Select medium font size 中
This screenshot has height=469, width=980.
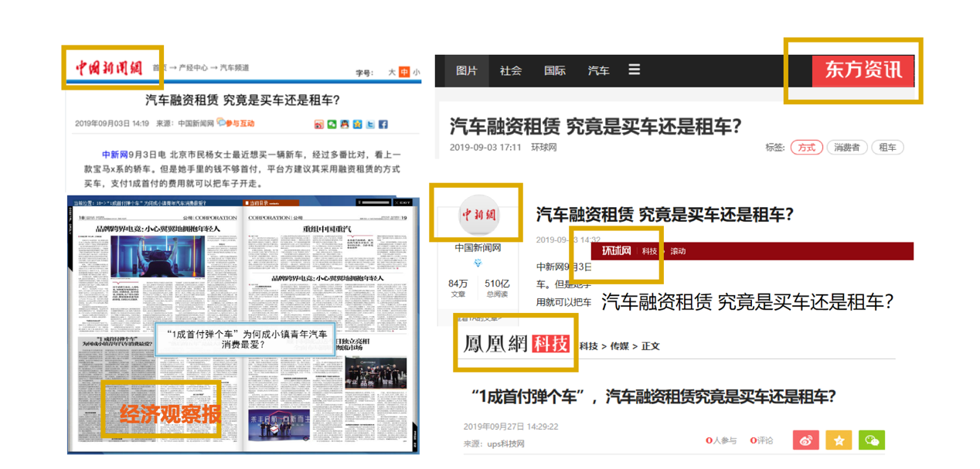pyautogui.click(x=404, y=73)
